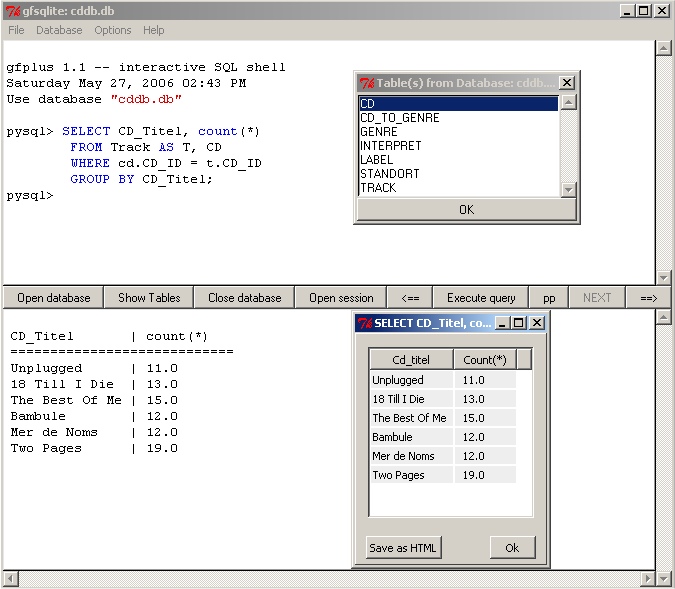The width and height of the screenshot is (675, 589).
Task: Click Close database in the toolbar
Action: [x=245, y=297]
